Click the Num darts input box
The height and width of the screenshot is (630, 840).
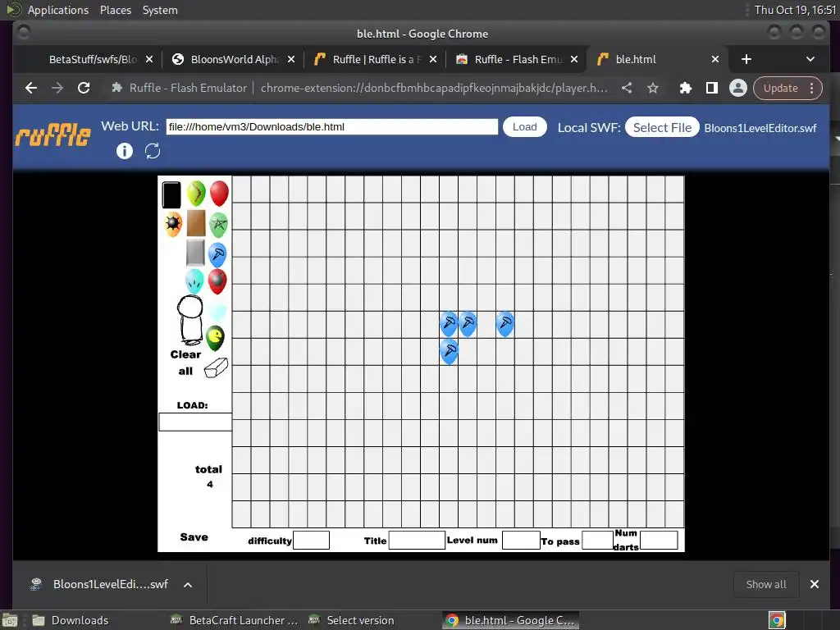[x=659, y=540]
